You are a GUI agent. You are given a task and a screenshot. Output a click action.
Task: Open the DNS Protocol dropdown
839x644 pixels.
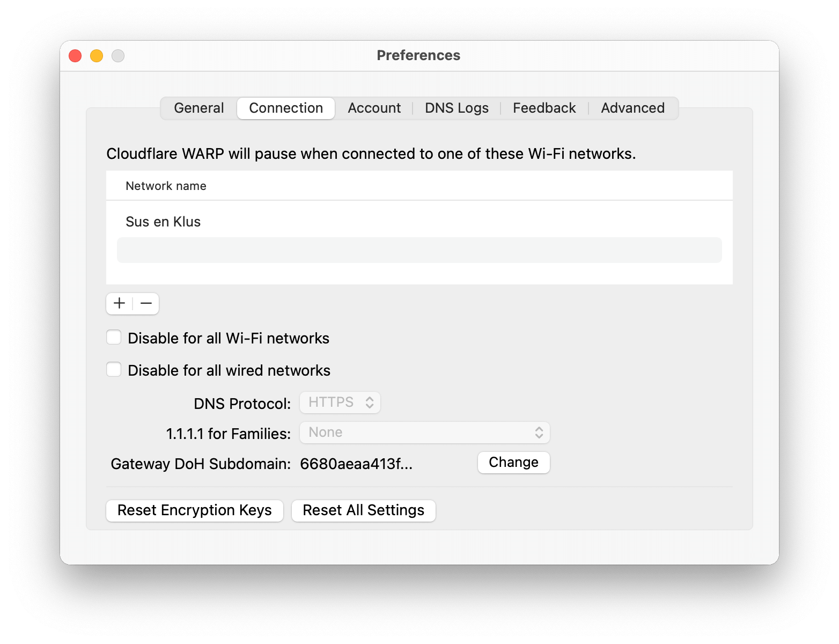340,402
